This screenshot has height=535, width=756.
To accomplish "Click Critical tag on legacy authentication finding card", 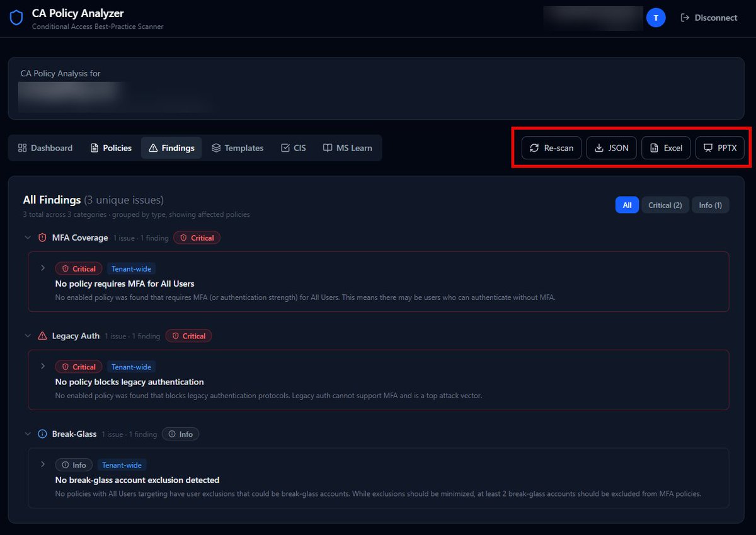I will 79,367.
